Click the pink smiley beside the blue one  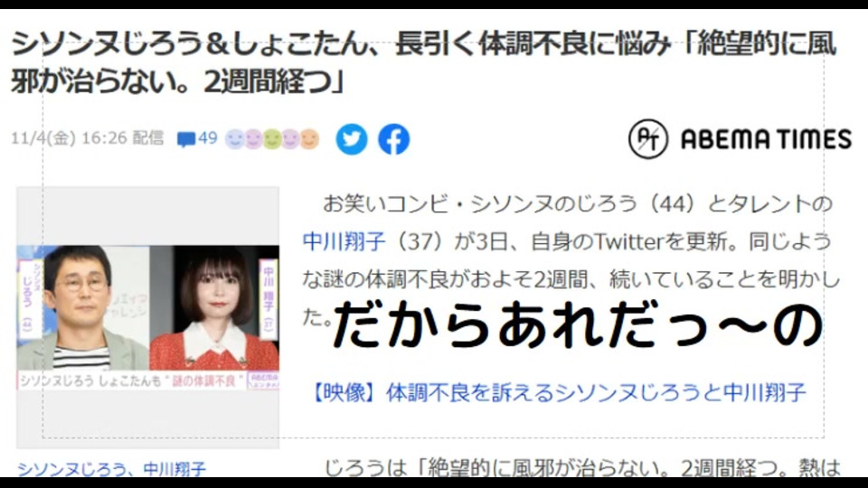[253, 139]
